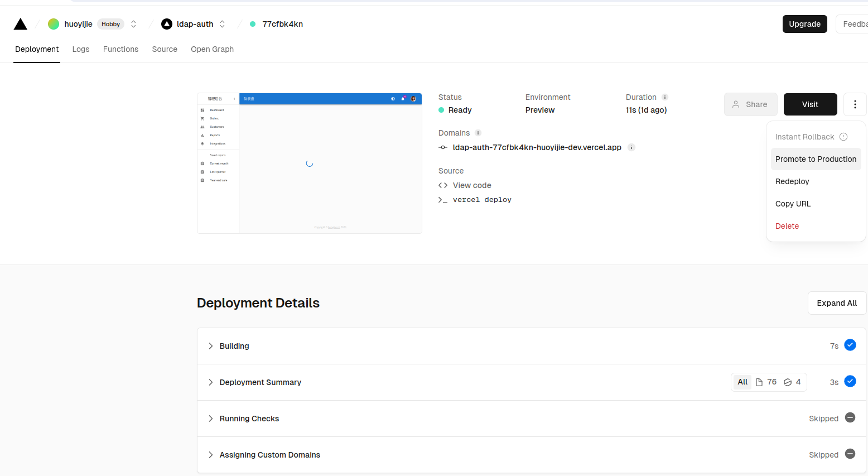Open the View code link

[471, 185]
